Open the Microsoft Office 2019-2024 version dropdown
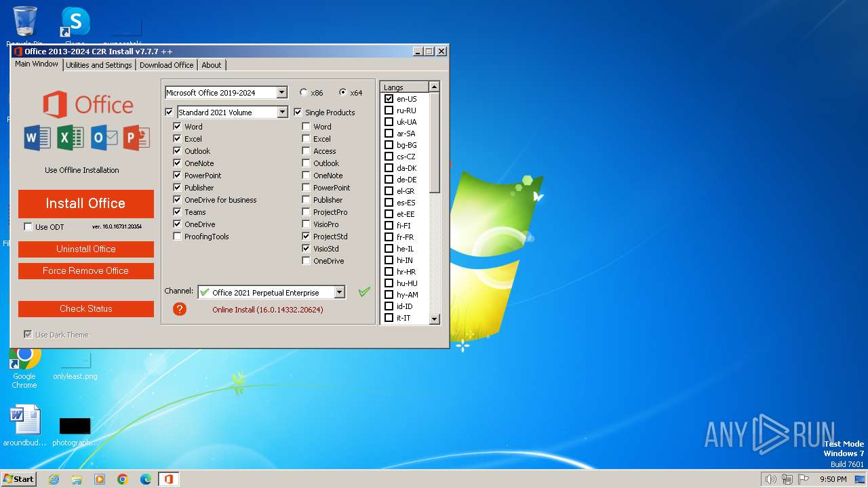The height and width of the screenshot is (488, 868). coord(282,93)
